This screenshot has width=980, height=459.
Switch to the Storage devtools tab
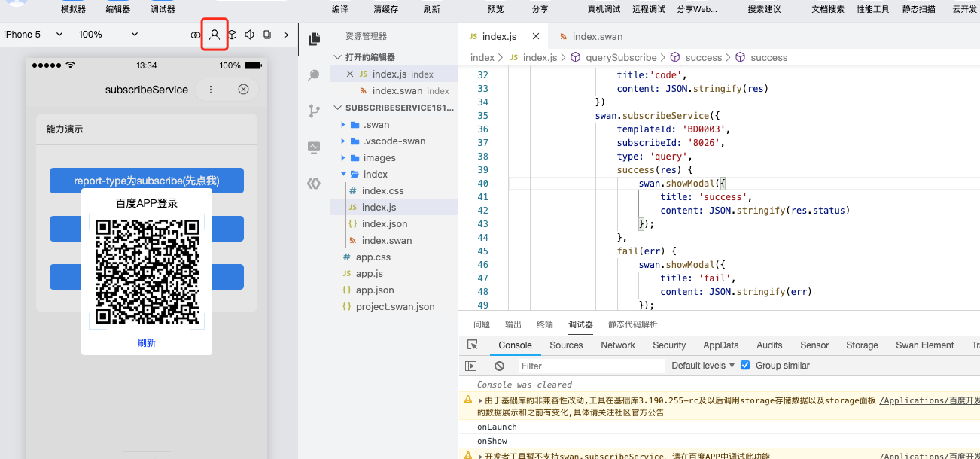(862, 345)
